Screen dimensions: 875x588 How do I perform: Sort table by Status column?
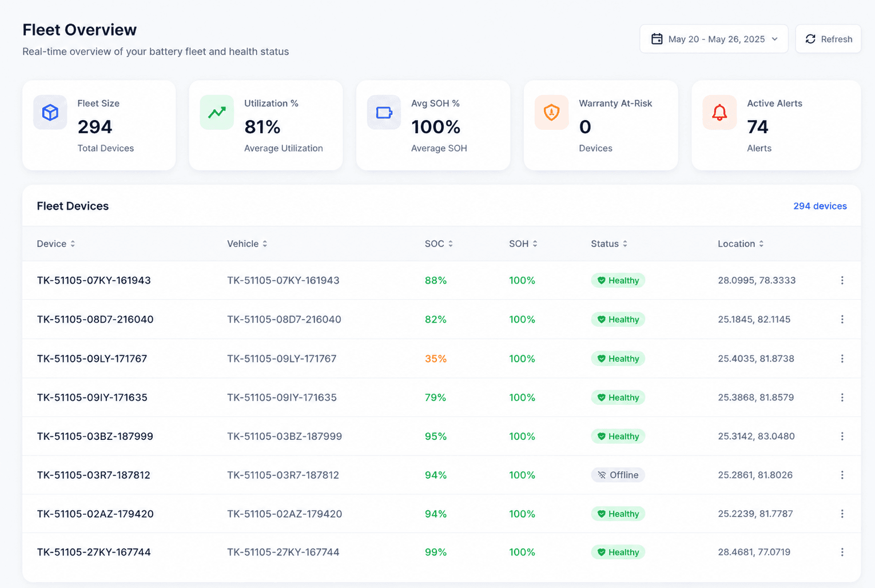pos(609,244)
